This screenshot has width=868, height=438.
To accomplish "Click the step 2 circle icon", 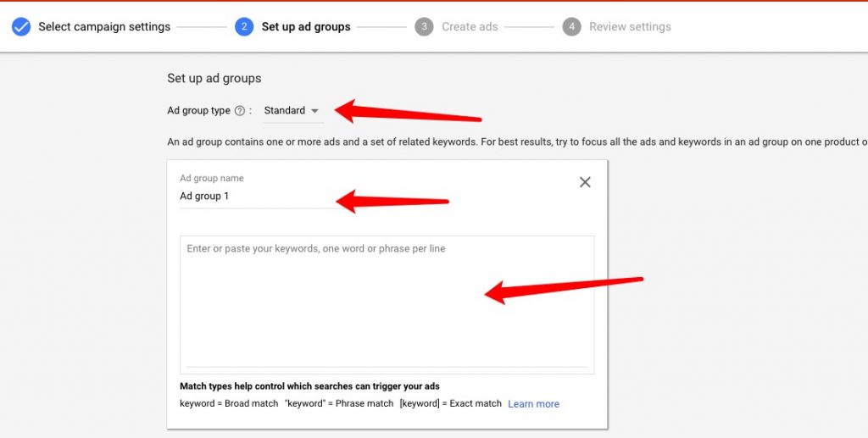I will click(244, 26).
